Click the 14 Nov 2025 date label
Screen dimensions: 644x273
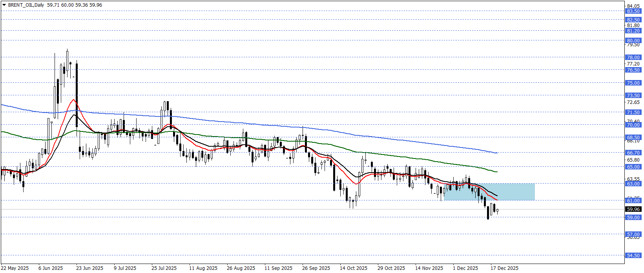[x=429, y=268]
